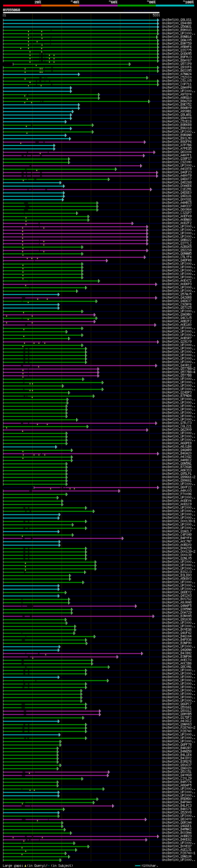The width and height of the screenshot is (197, 868).
Task: Click the green ~80% identity legend bar
Action: coord(137,6)
